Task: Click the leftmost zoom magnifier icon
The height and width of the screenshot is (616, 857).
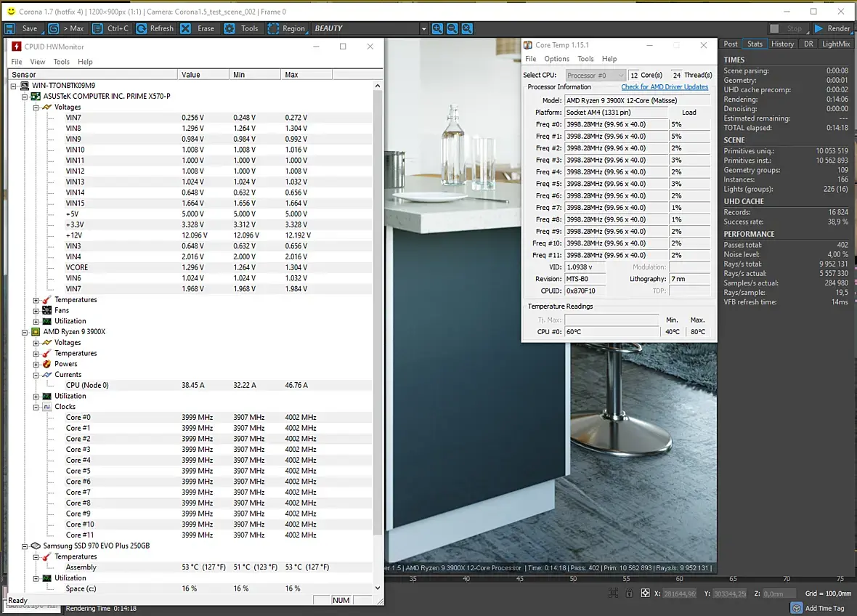Action: (437, 28)
